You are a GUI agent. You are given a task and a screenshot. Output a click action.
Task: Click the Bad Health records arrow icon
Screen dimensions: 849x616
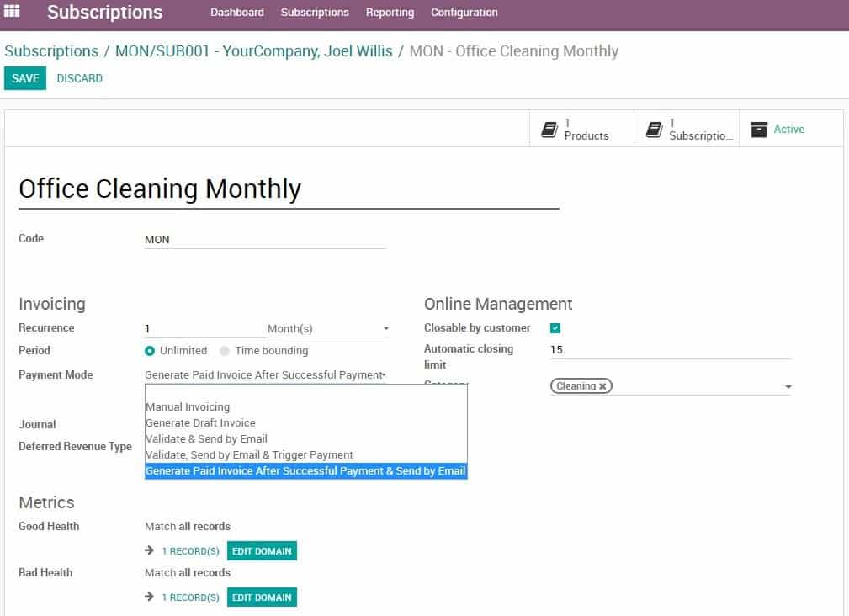pyautogui.click(x=150, y=597)
